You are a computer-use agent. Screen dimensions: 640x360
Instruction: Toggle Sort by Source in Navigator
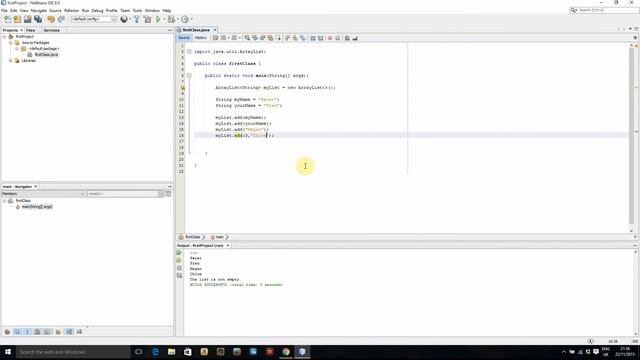click(x=79, y=332)
